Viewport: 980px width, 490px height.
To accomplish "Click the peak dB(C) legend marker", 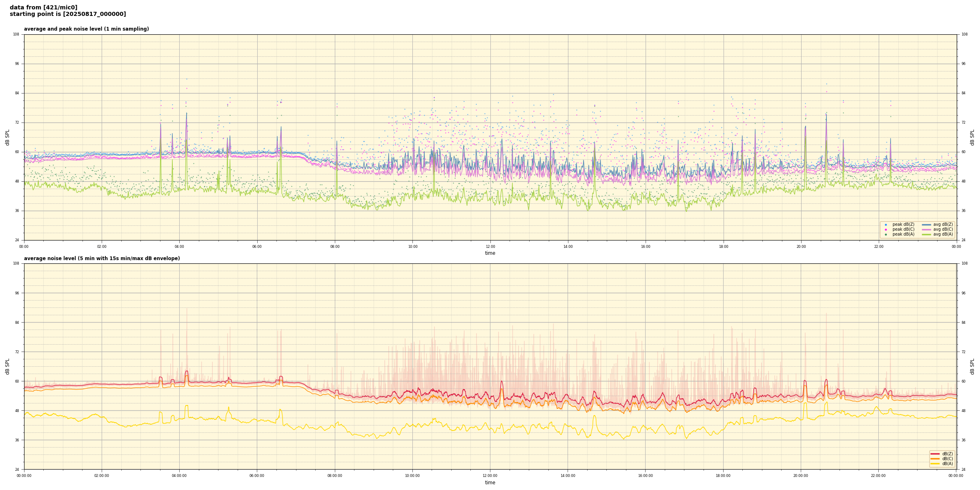I will pyautogui.click(x=886, y=229).
